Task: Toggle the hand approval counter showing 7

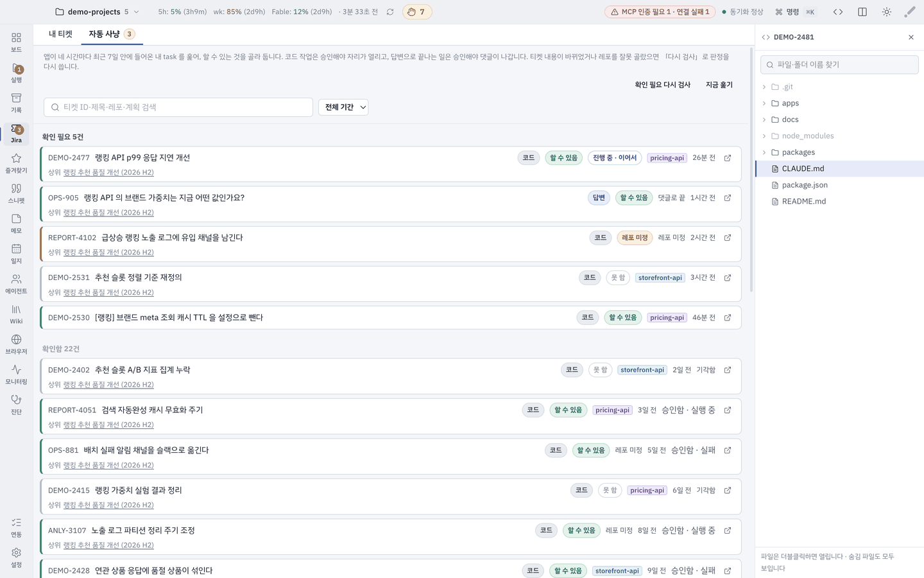Action: (417, 12)
